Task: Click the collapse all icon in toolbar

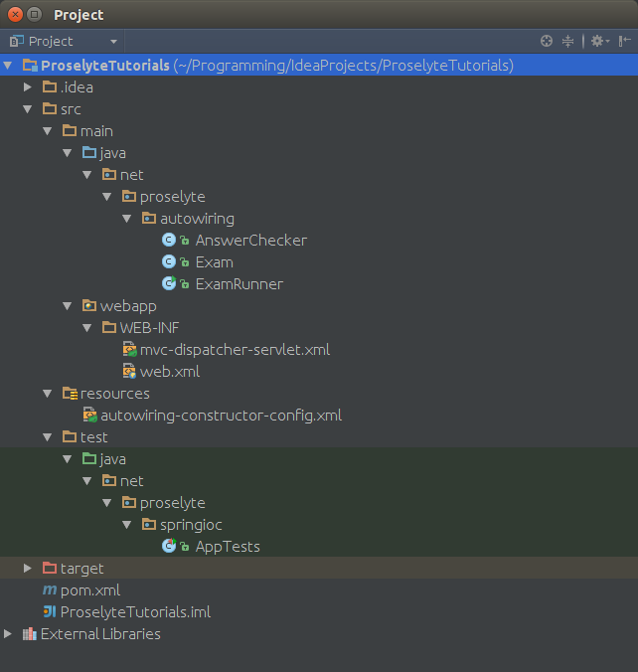Action: pyautogui.click(x=568, y=41)
